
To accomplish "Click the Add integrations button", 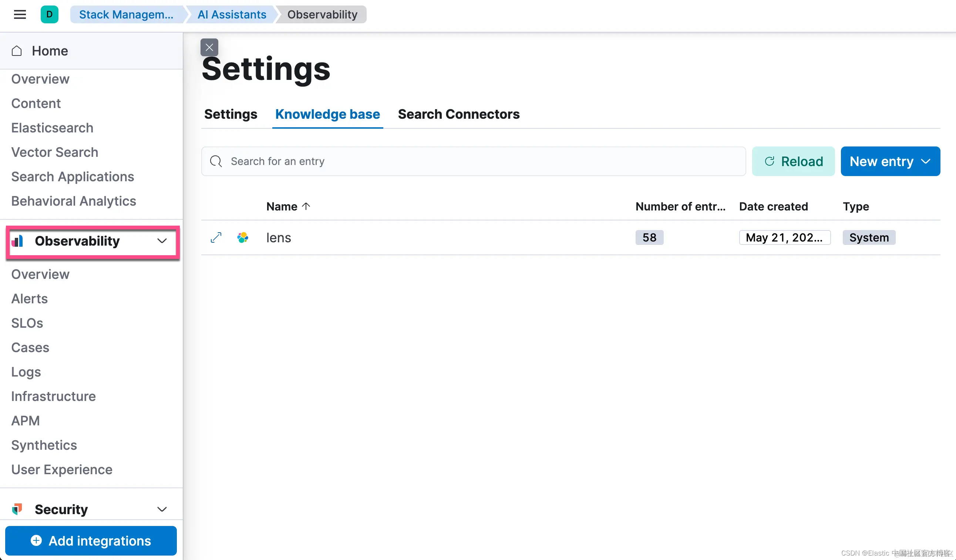I will (91, 541).
